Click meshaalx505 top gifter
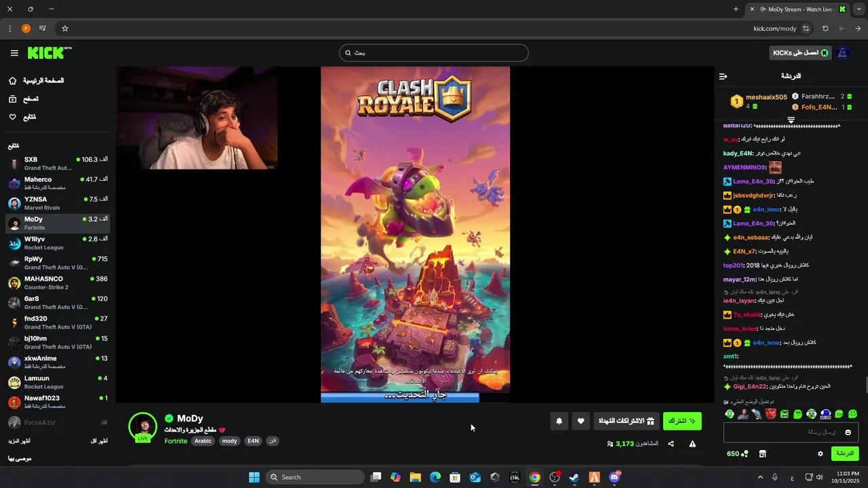 click(766, 98)
